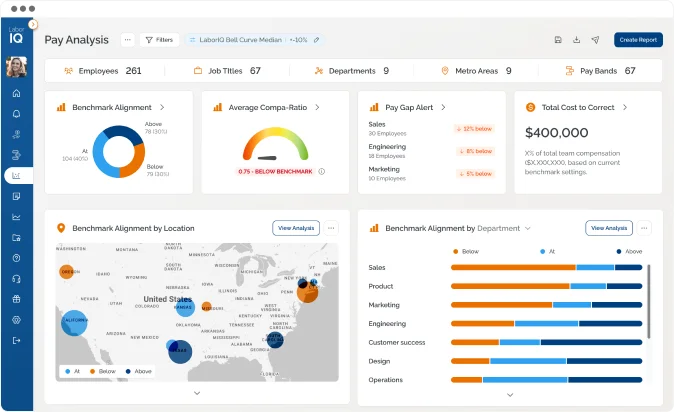Click Sales 12% below badge
This screenshot has height=412, width=674.
coord(475,129)
